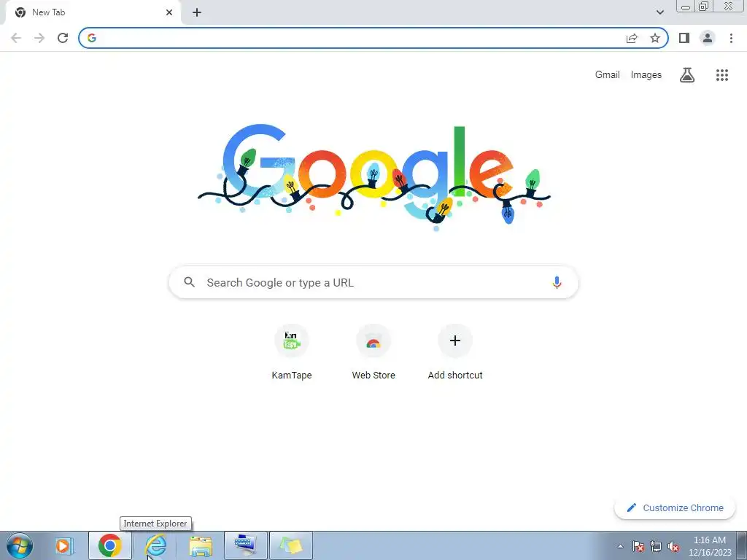Open the clock showing 1:16 AM
The height and width of the screenshot is (560, 747).
pos(710,546)
